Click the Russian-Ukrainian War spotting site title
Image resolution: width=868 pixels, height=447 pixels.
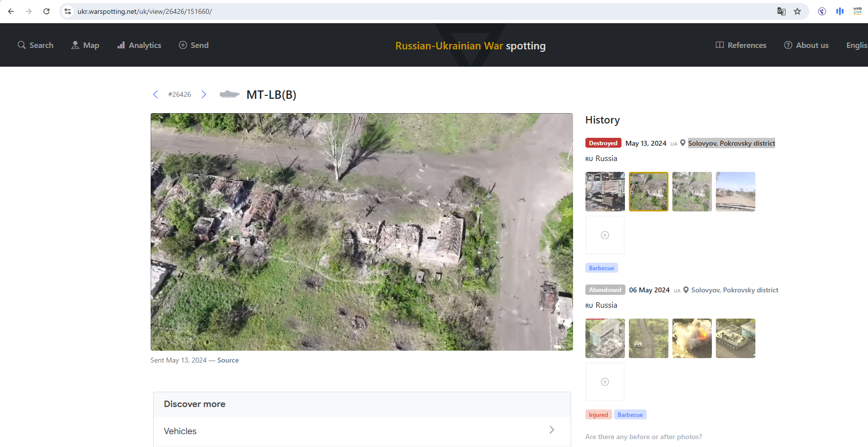tap(470, 45)
